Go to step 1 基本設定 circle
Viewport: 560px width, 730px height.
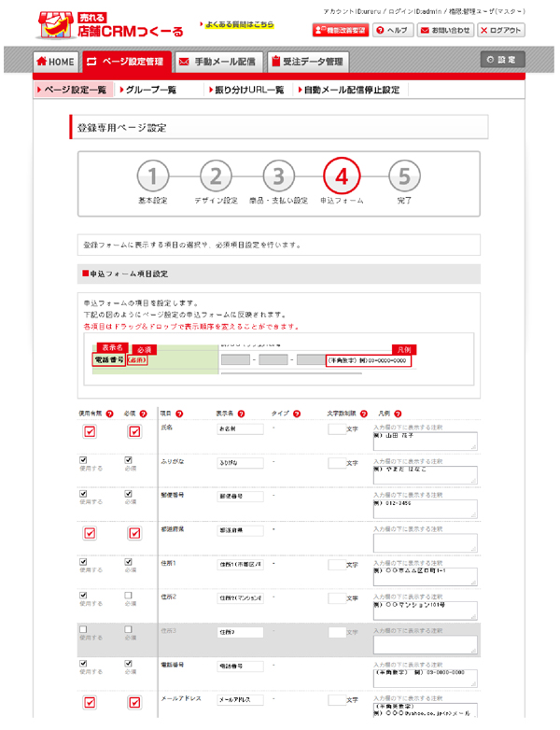coord(154,175)
